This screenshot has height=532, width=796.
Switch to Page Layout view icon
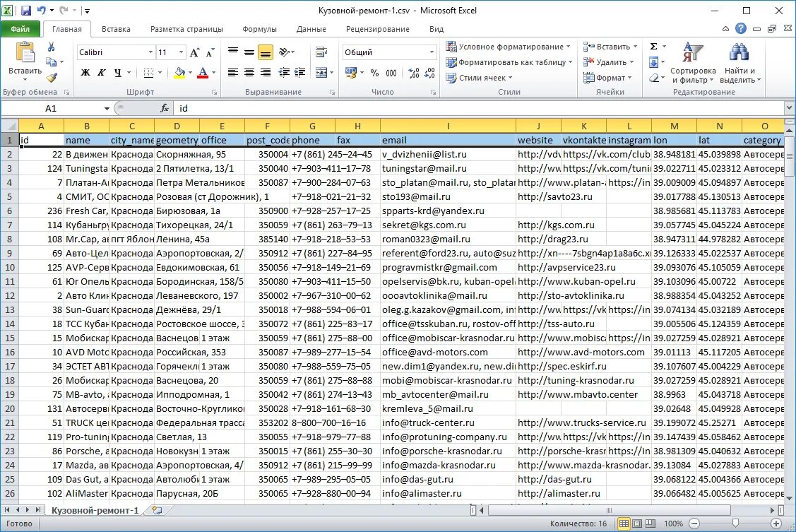[x=637, y=524]
